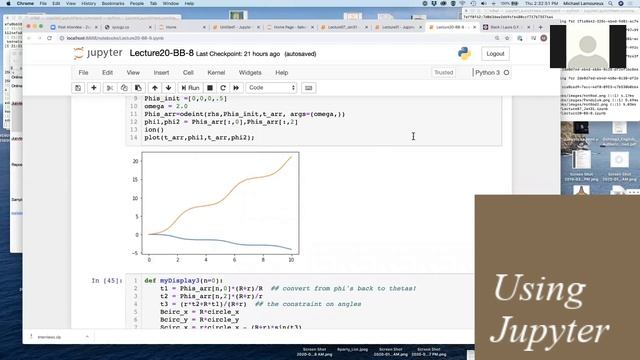Paste cells below icon
This screenshot has width=640, height=360.
tap(138, 88)
